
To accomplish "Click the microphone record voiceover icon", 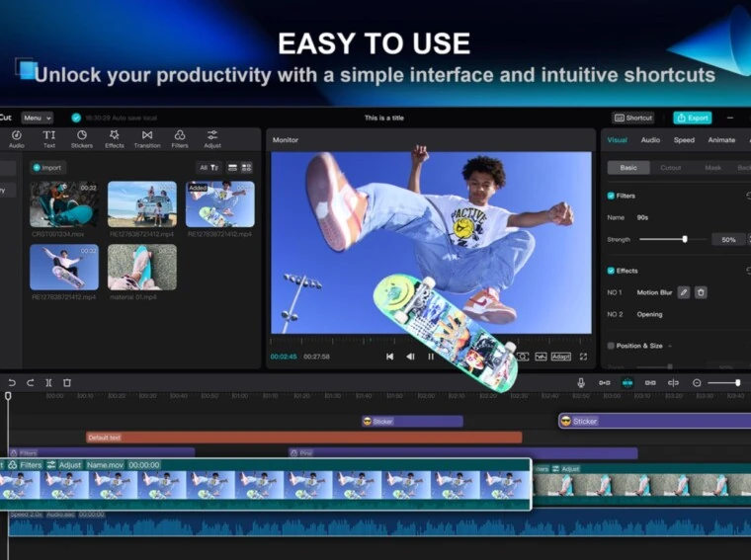I will click(x=581, y=382).
